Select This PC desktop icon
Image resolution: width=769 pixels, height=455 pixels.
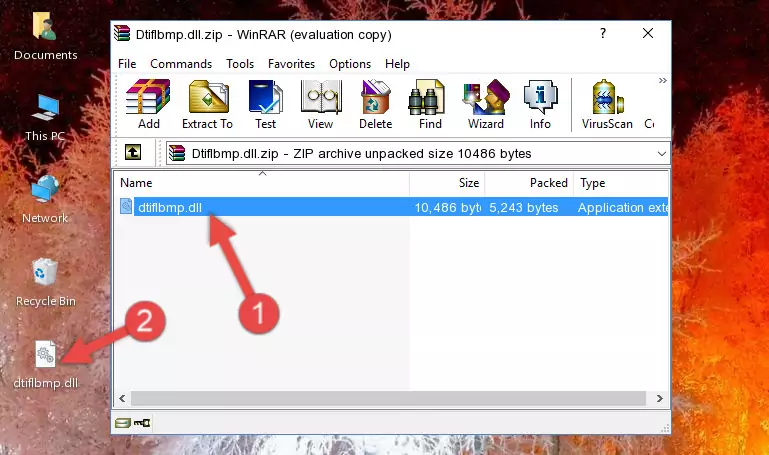[45, 118]
